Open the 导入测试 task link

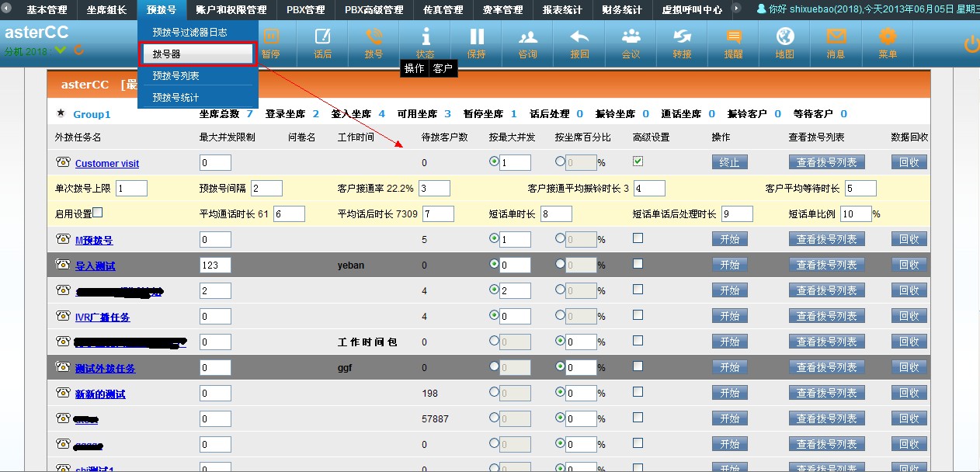(95, 266)
